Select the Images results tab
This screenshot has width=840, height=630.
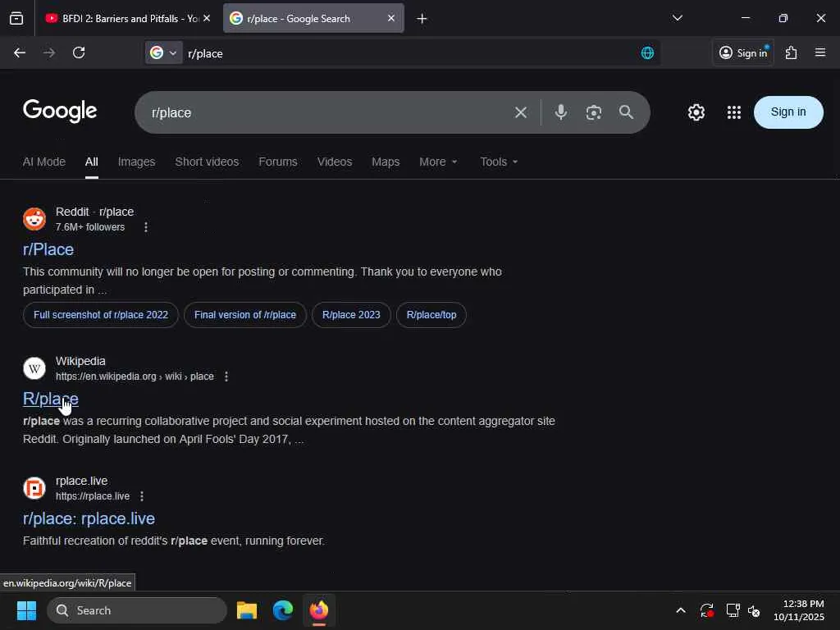click(137, 162)
